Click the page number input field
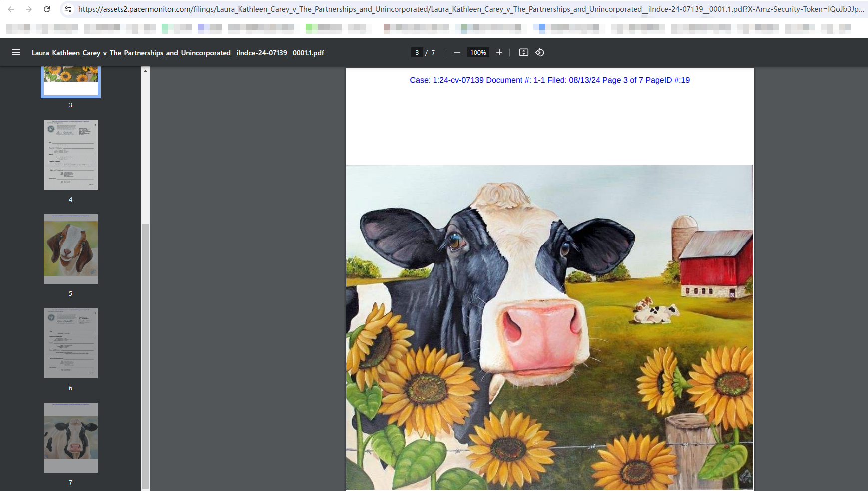 click(417, 52)
